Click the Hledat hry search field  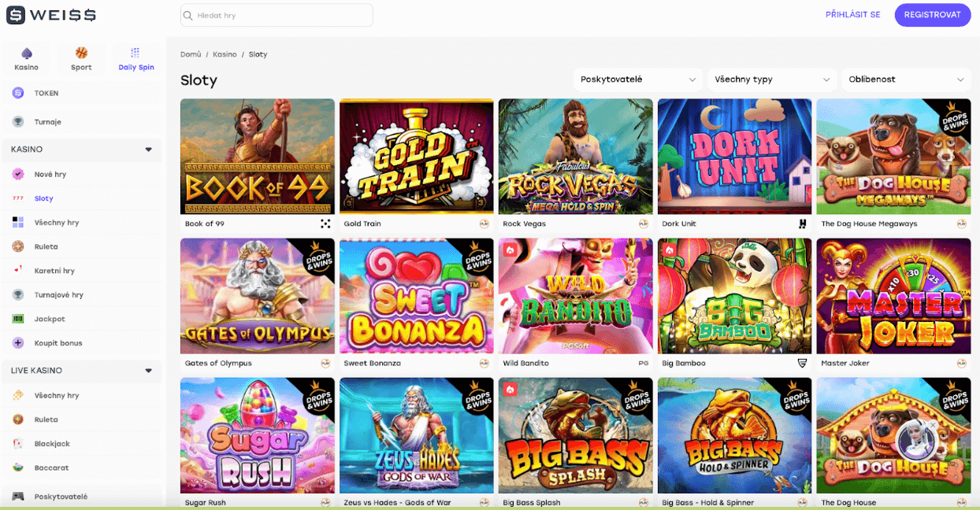[x=276, y=15]
